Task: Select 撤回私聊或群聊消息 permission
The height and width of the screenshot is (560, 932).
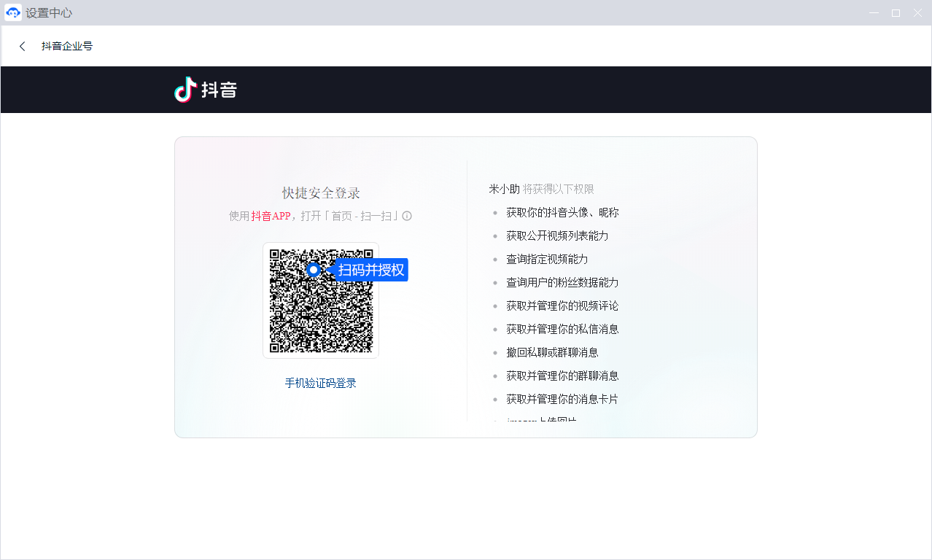Action: [552, 352]
